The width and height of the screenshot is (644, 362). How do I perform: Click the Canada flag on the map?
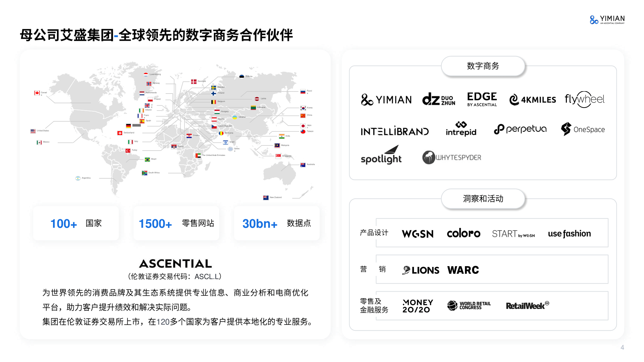pyautogui.click(x=37, y=93)
